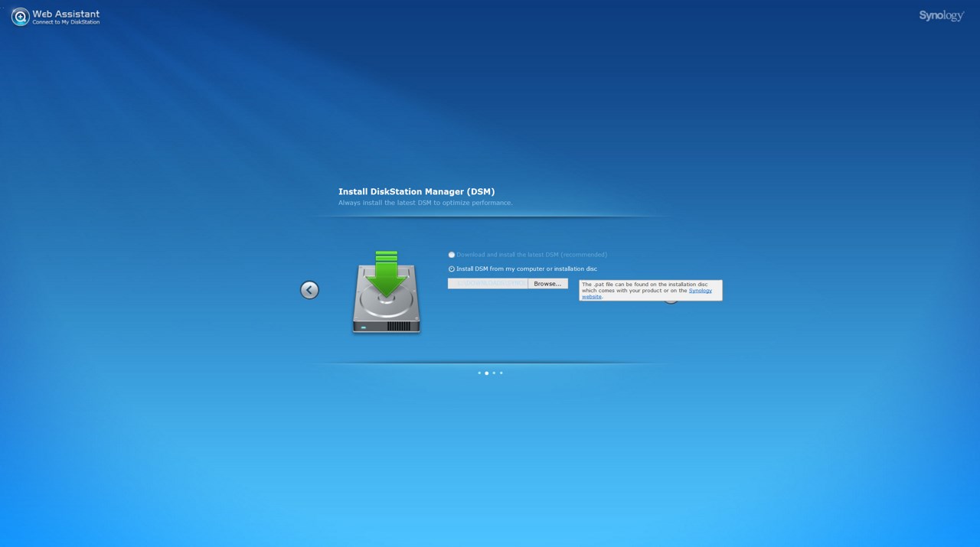
Task: Select Download and install the latest DSM
Action: 452,255
